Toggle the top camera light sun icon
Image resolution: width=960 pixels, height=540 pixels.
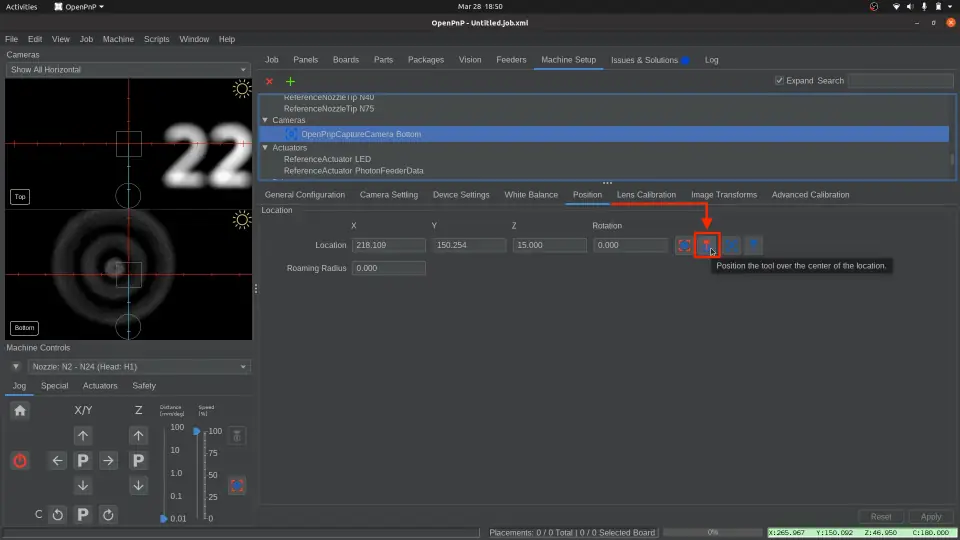241,89
